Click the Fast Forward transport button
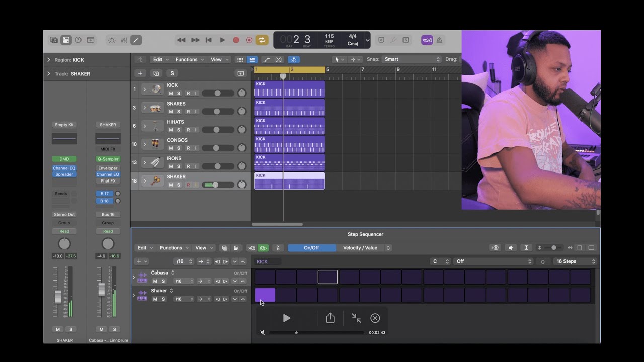 click(195, 40)
